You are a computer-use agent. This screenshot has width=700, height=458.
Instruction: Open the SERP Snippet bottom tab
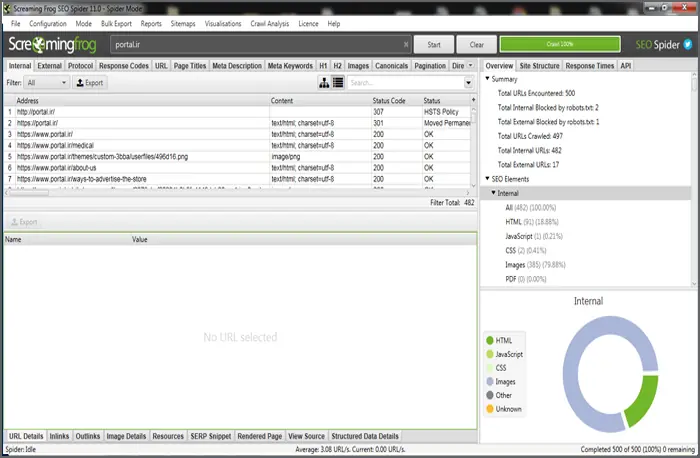click(x=211, y=436)
